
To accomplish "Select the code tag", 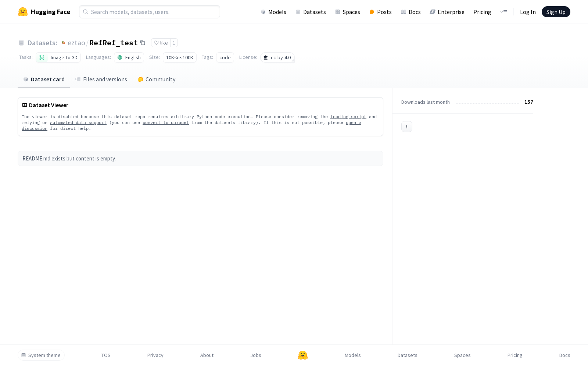I will click(225, 57).
